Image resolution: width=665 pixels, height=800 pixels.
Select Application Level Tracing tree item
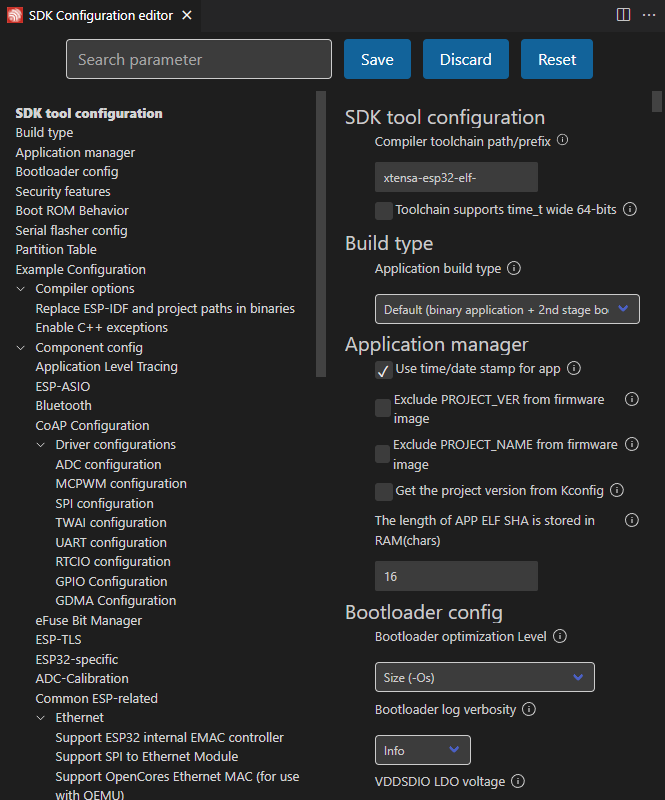[x=107, y=367]
